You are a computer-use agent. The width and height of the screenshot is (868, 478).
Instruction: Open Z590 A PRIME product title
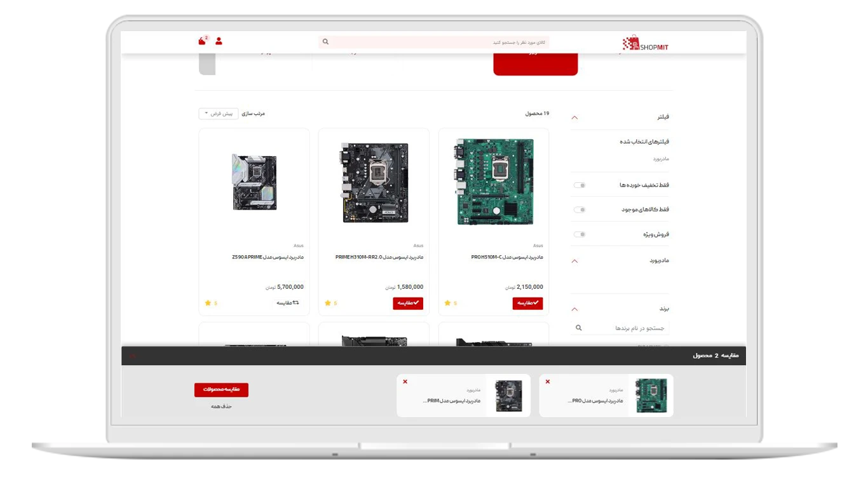[x=268, y=257]
